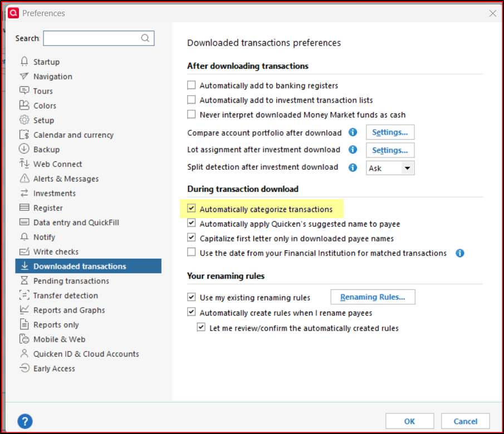This screenshot has width=504, height=434.
Task: Uncheck Automatically categorize transactions
Action: click(192, 209)
